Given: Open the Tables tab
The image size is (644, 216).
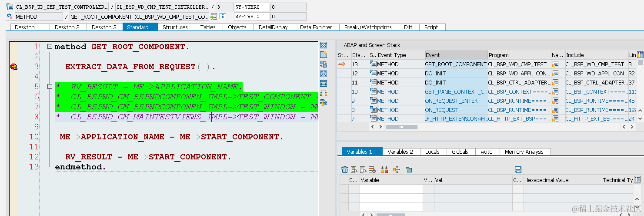Looking at the screenshot, I should (208, 27).
